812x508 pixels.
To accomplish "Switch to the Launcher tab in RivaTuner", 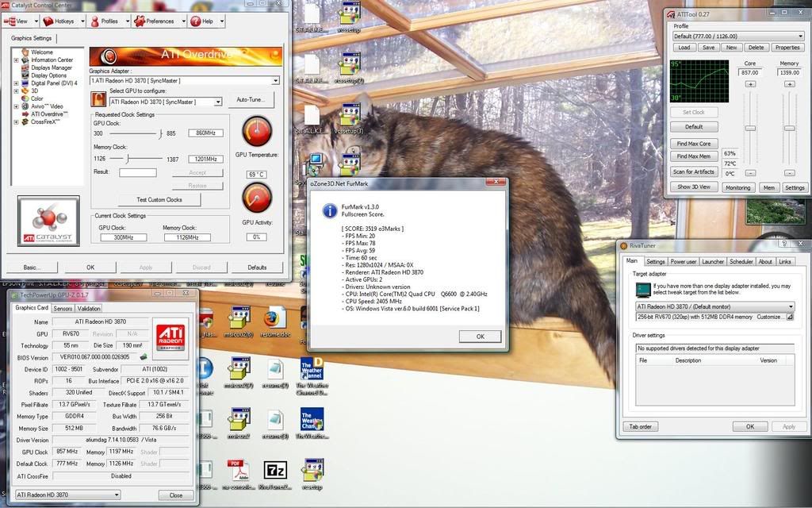I will coord(713,262).
